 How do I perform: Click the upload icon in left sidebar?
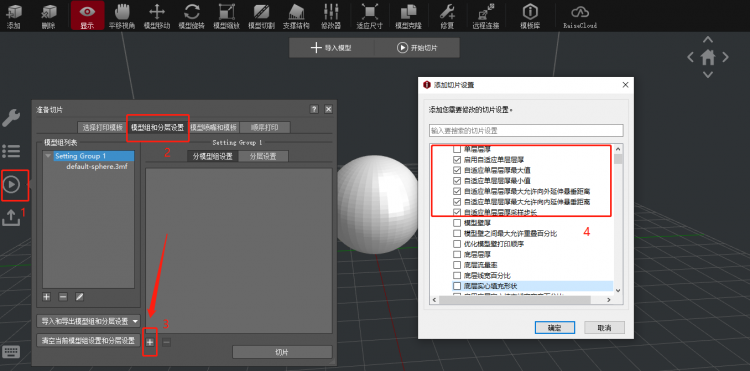pos(11,217)
